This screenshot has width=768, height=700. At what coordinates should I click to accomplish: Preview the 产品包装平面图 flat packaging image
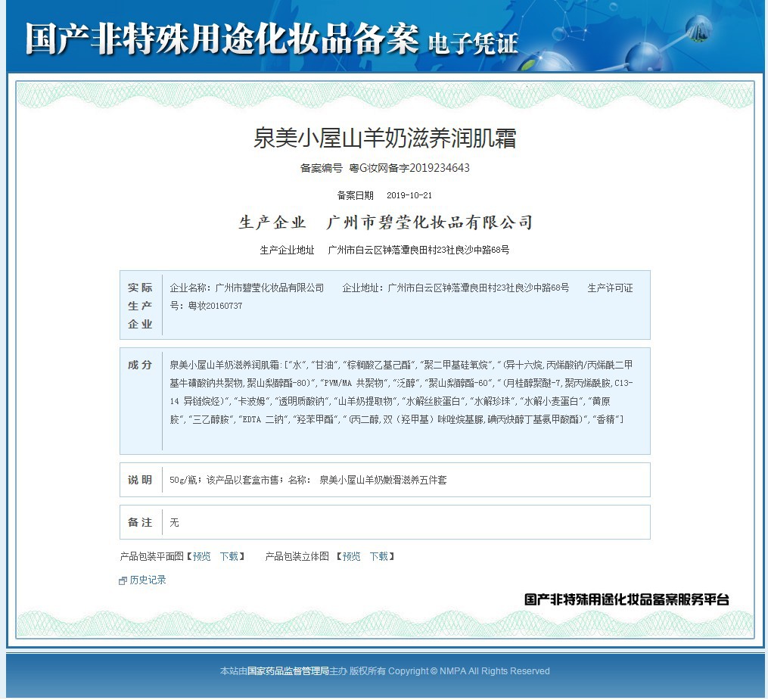[x=201, y=556]
